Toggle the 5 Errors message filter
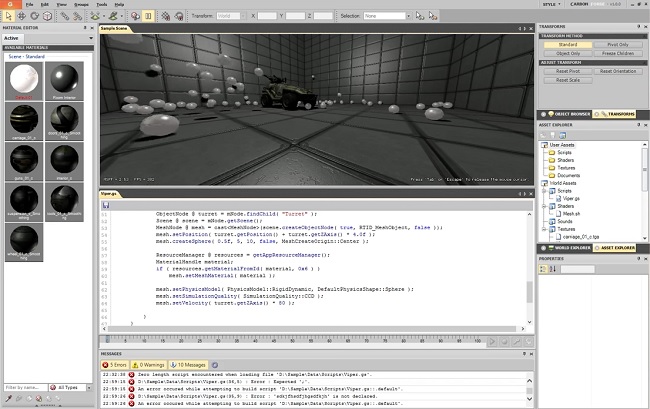 point(114,365)
